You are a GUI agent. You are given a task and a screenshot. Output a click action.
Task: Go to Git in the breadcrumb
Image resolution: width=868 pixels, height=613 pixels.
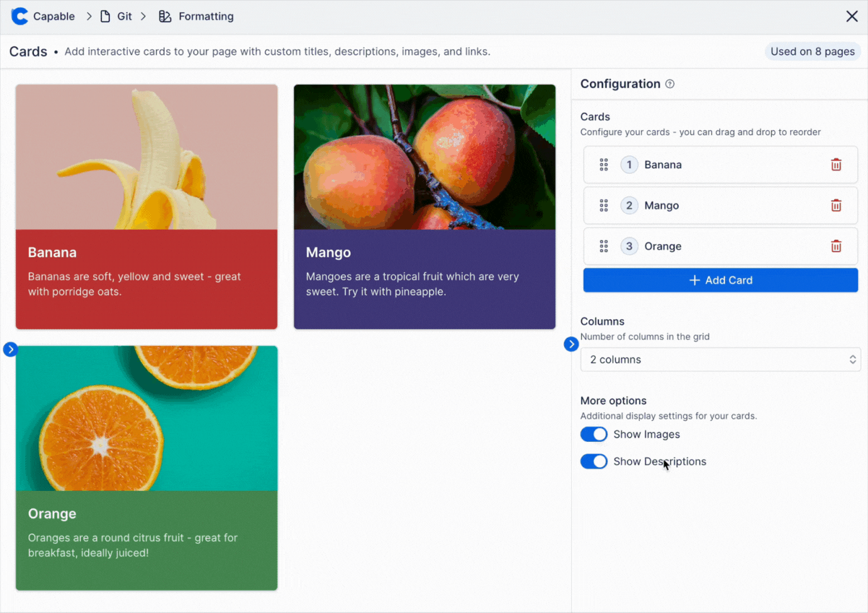coord(124,16)
